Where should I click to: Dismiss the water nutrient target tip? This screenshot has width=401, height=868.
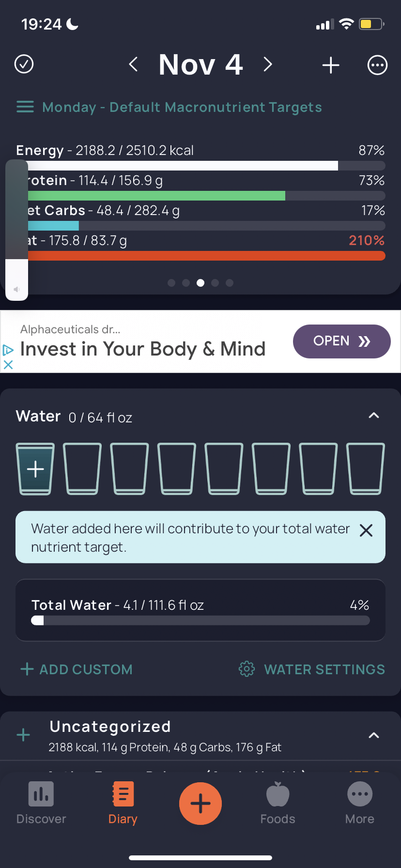366,530
